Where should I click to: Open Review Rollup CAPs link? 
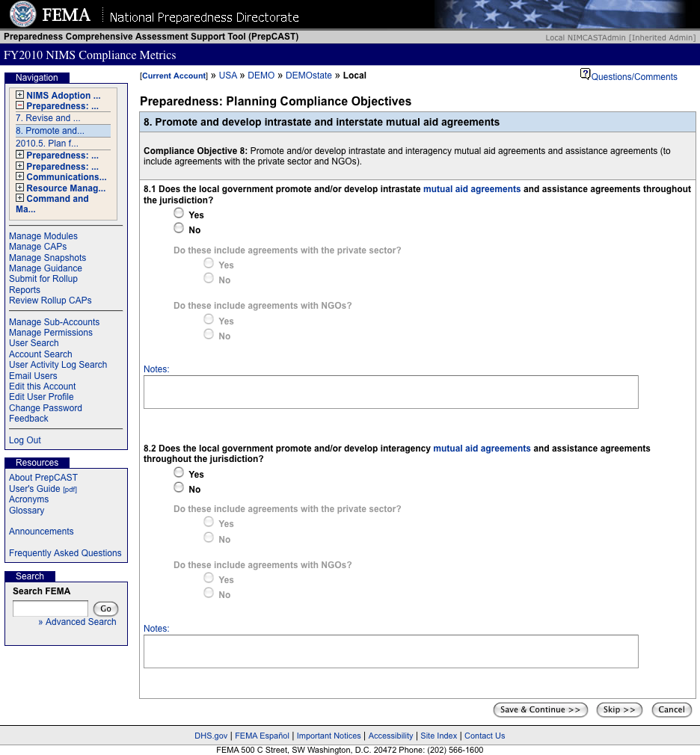(50, 301)
